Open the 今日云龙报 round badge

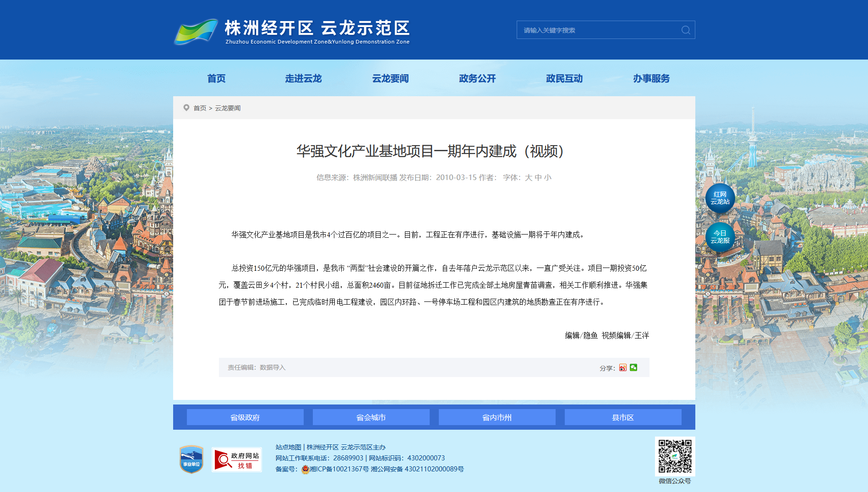point(720,237)
